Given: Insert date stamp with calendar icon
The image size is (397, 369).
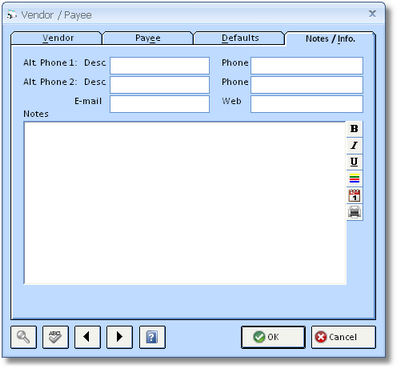Looking at the screenshot, I should (354, 195).
